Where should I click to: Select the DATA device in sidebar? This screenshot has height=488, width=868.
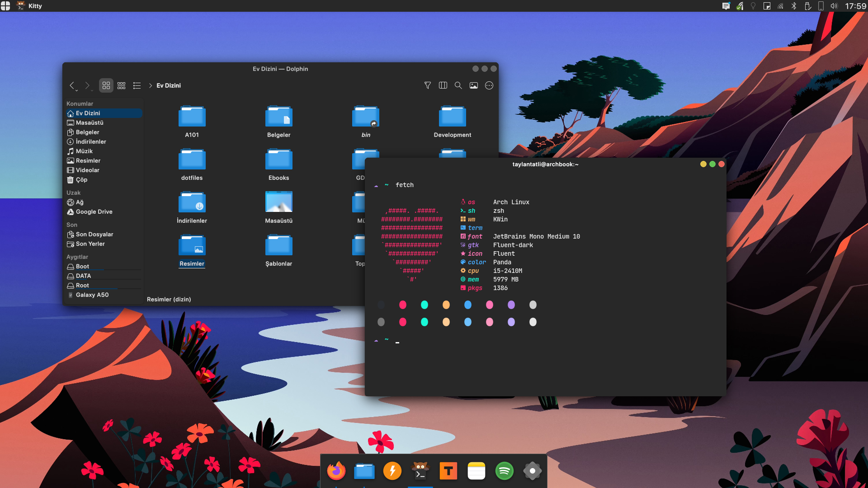[104, 276]
